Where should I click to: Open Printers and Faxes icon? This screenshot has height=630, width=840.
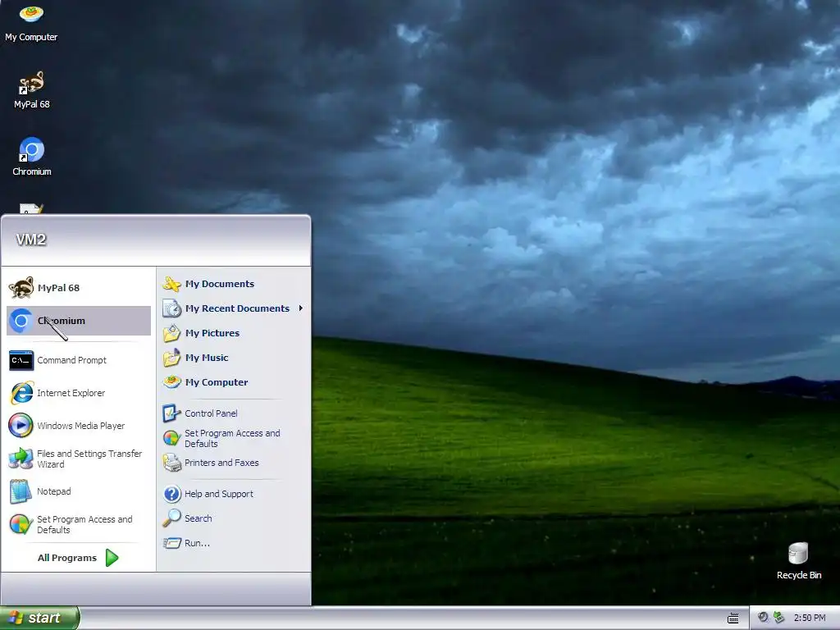pos(171,463)
